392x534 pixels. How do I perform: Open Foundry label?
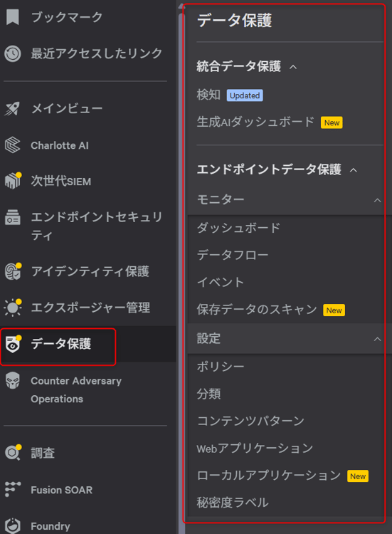coord(51,526)
